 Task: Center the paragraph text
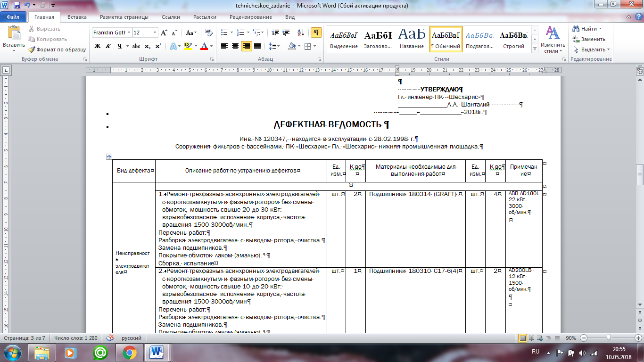[x=235, y=46]
